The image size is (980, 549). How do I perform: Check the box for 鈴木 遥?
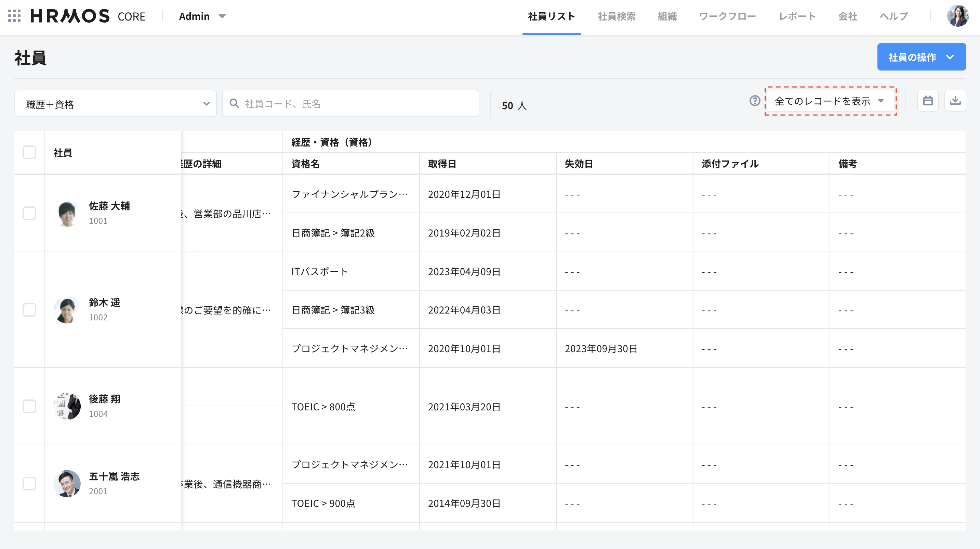click(29, 309)
